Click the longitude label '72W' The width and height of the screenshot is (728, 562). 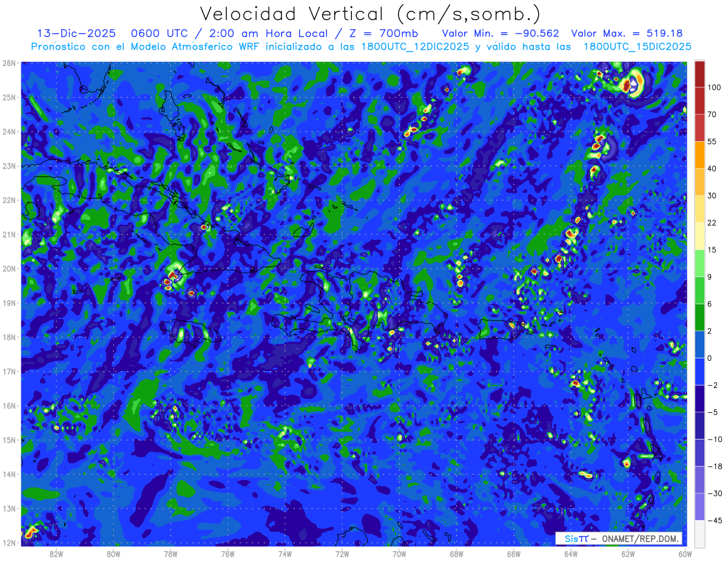click(x=342, y=554)
